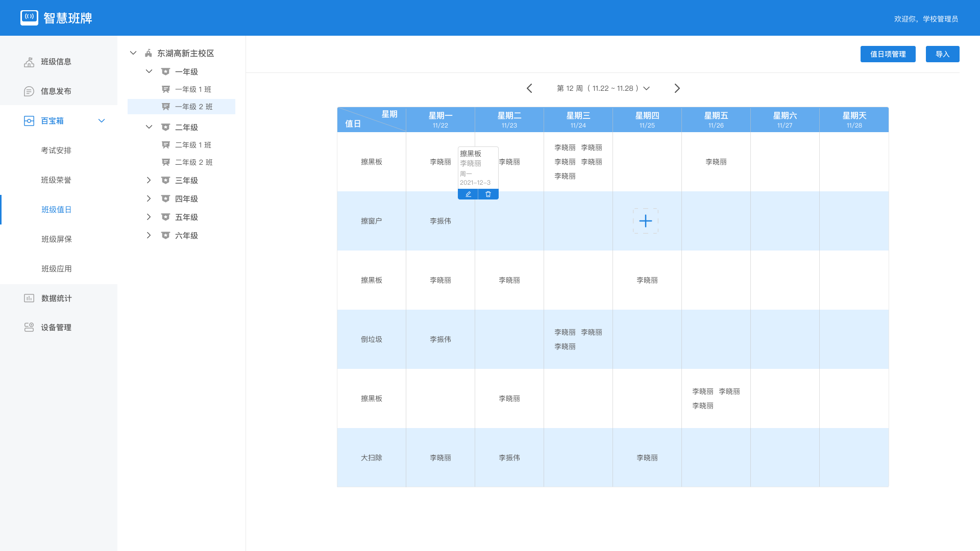
Task: Open 数据统计 from the sidebar
Action: [x=56, y=298]
